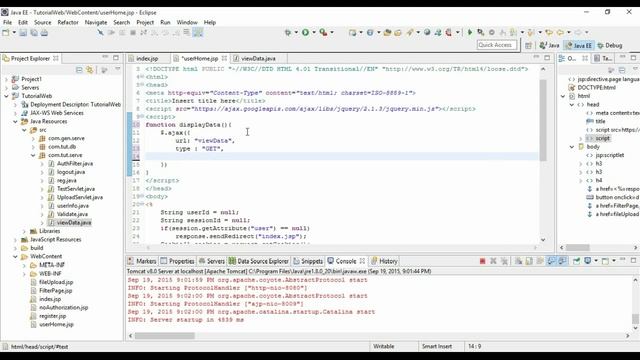Open the dropdown arrow next to the Debug icon

[296, 32]
